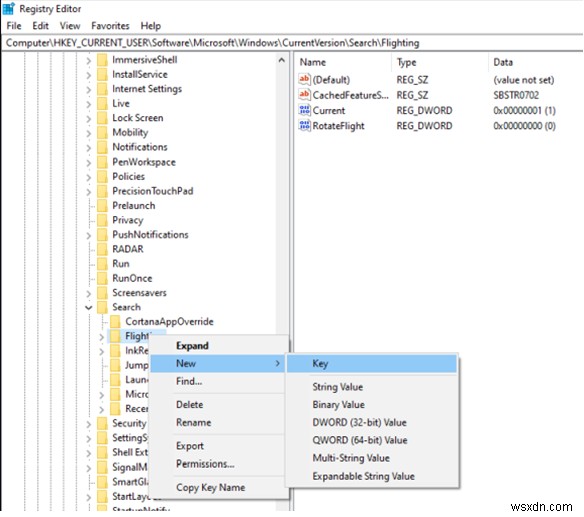Click the RADAR folder icon
Screen dimensions: 584x517
click(102, 249)
